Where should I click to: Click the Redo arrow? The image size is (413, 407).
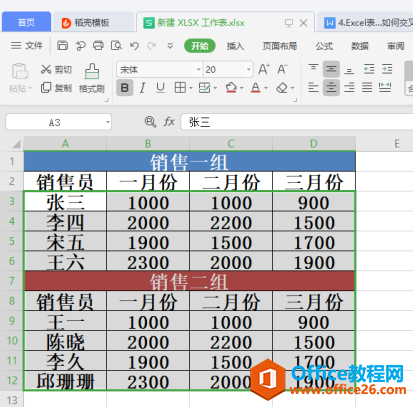coord(152,46)
